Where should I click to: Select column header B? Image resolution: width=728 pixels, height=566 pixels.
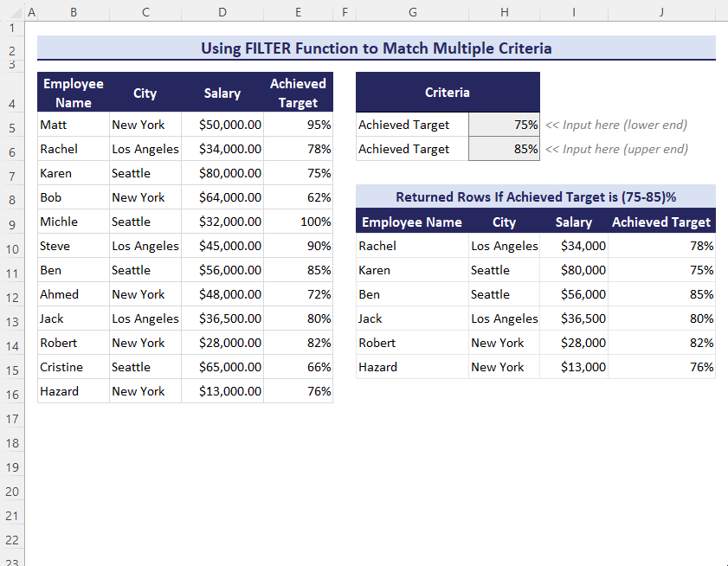click(74, 12)
